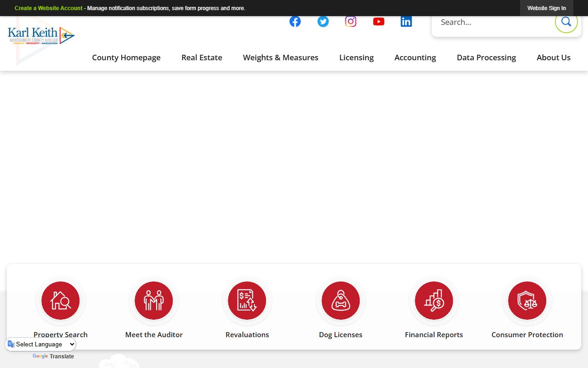Click the Property Search house icon
588x368 pixels.
coord(61,300)
